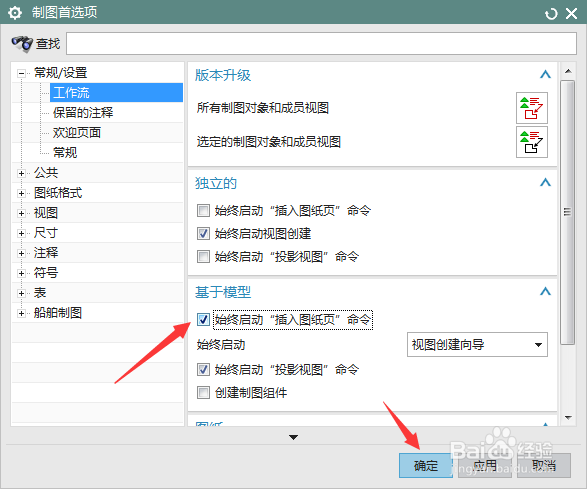Select 公共 tree item label
This screenshot has width=587, height=489.
tap(46, 173)
